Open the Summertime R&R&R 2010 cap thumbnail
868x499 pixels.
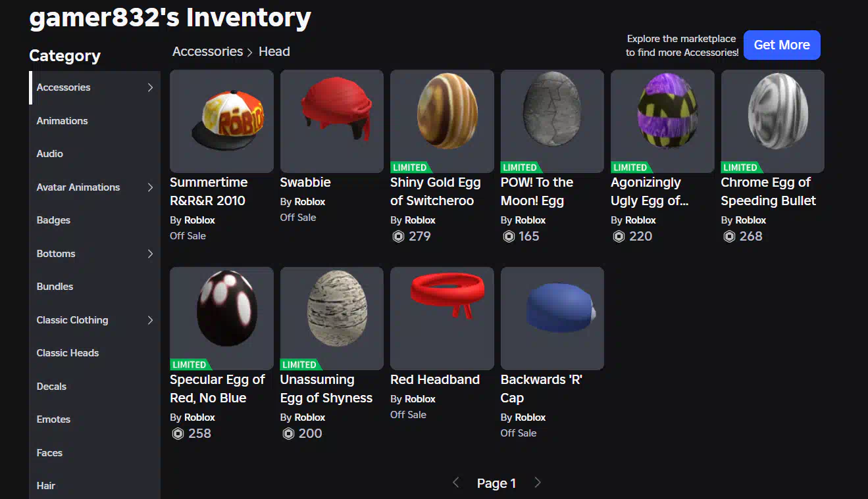point(221,122)
